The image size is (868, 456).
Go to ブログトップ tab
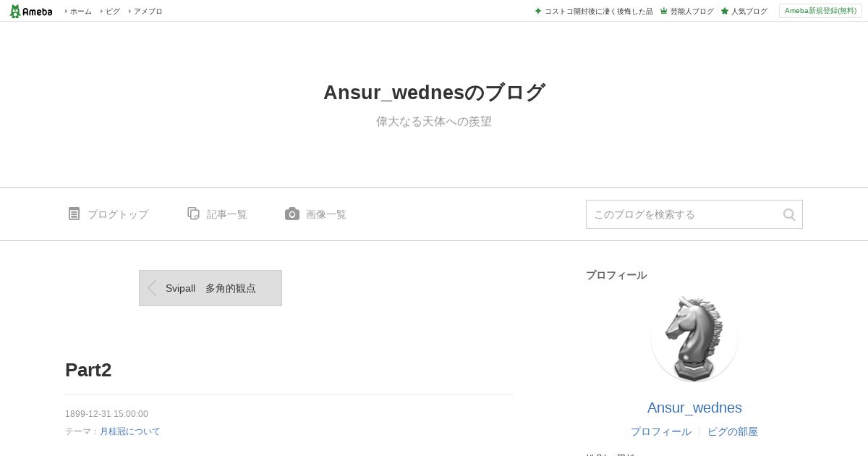(x=117, y=214)
